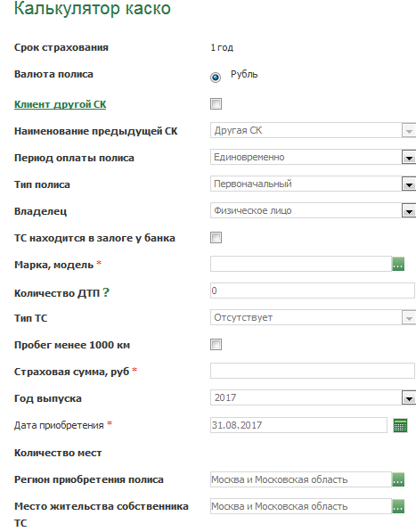Image resolution: width=416 pixels, height=532 pixels.
Task: Check Пробег менее 1000 км box
Action: (x=216, y=344)
